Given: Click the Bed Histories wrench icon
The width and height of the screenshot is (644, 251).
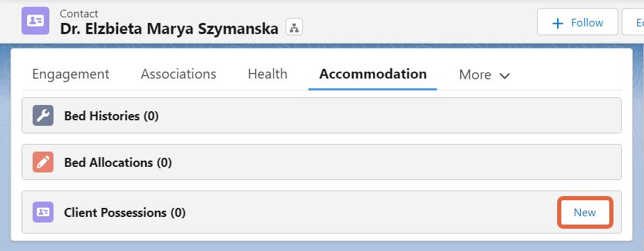Looking at the screenshot, I should pyautogui.click(x=43, y=115).
